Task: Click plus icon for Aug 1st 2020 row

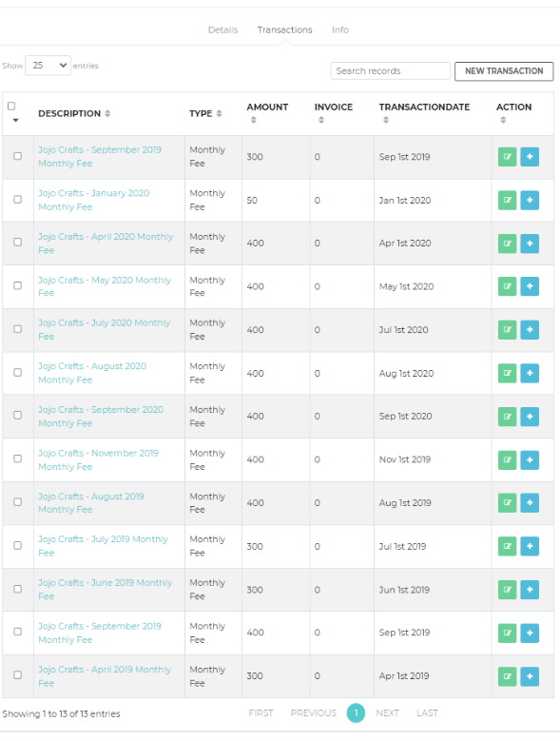Action: 530,373
